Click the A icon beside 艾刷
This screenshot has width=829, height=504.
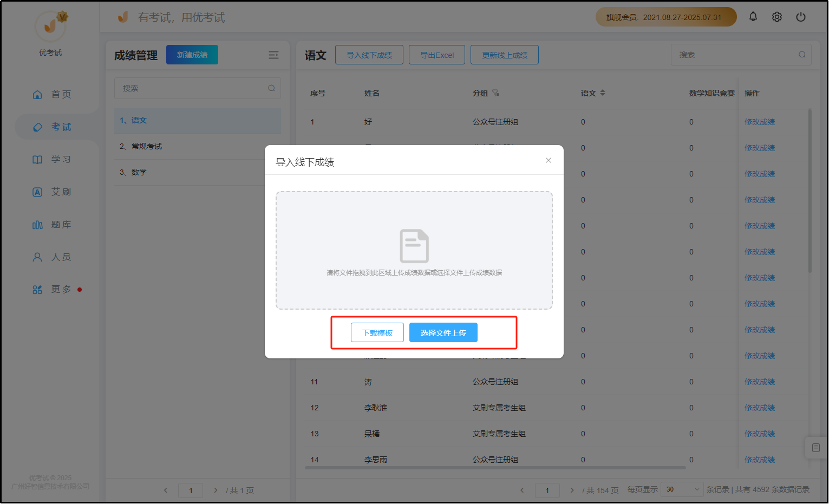point(37,192)
